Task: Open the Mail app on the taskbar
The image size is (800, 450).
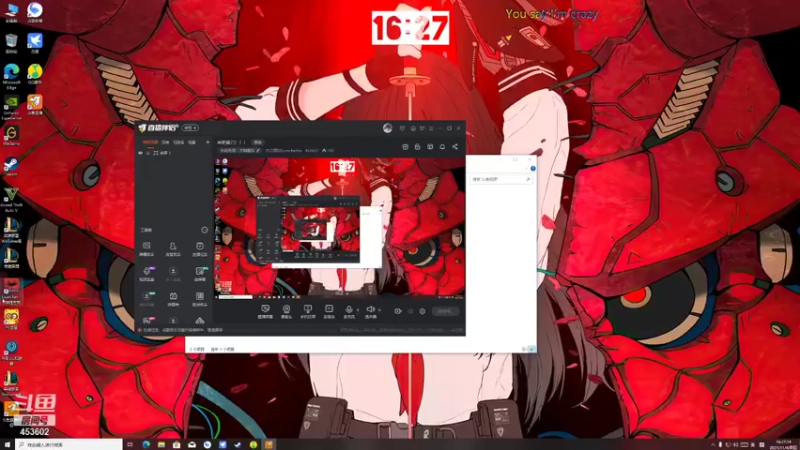Action: (x=192, y=445)
